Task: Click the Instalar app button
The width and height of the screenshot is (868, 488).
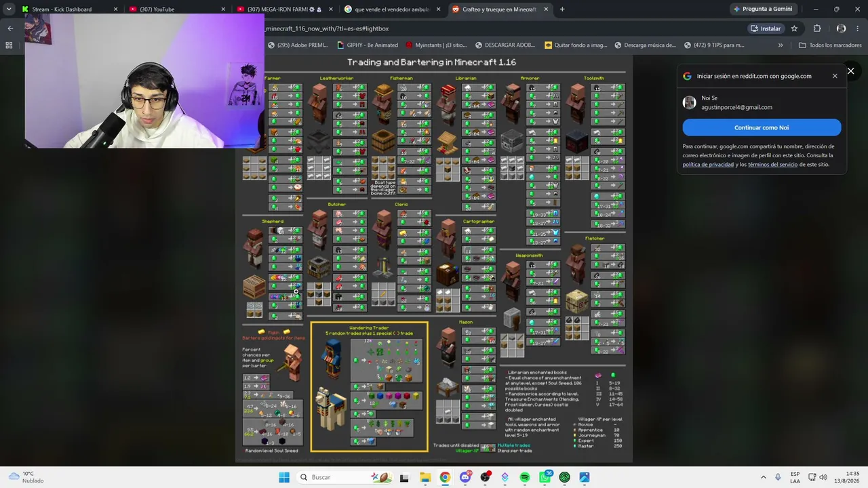Action: tap(766, 28)
